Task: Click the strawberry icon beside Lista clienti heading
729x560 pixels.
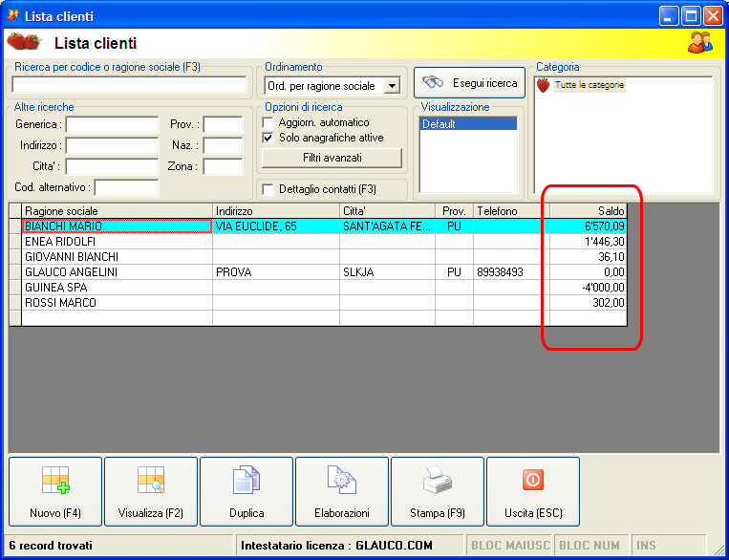Action: pos(24,42)
